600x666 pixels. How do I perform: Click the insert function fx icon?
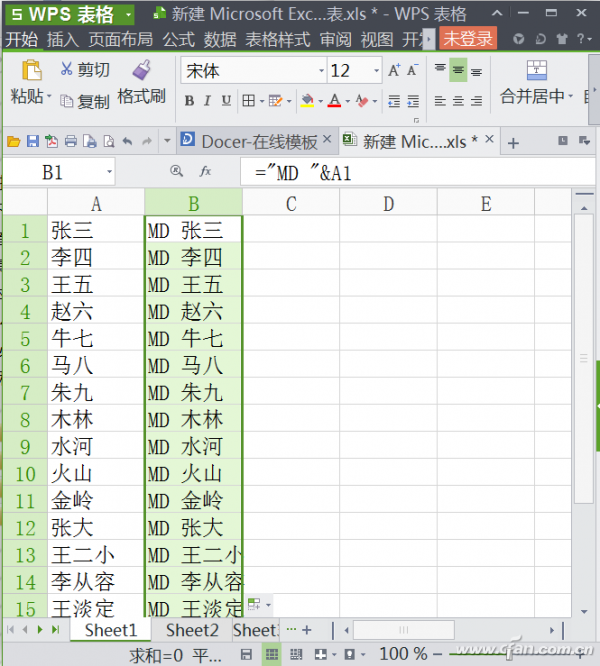[x=205, y=171]
